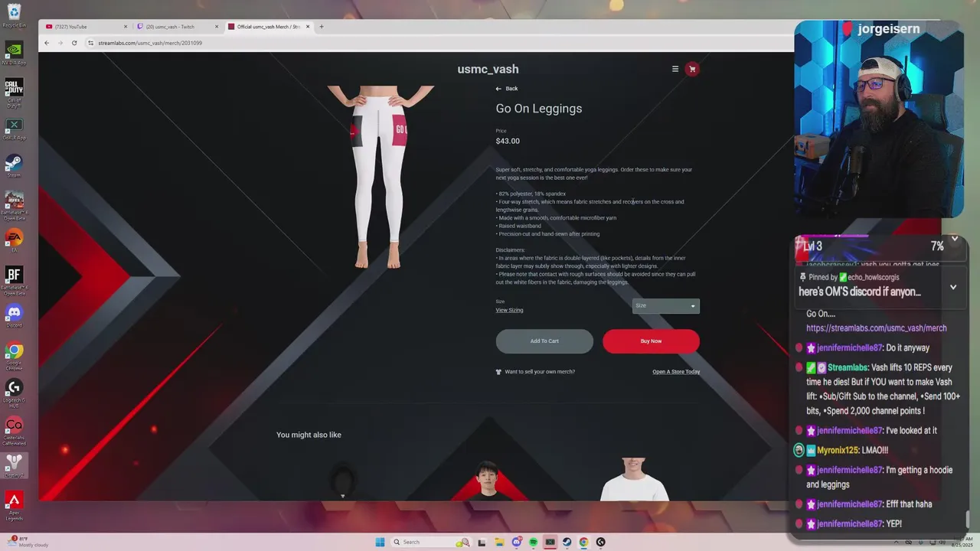Image resolution: width=980 pixels, height=551 pixels.
Task: Click the black t-shirt product thumbnail
Action: click(x=488, y=480)
